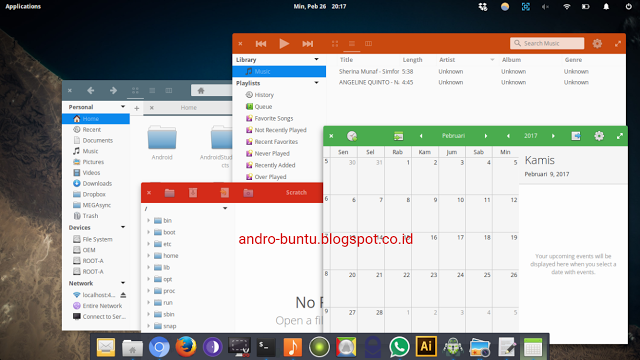This screenshot has height=360, width=640.
Task: Click the home icon in Files pathbar
Action: (x=201, y=91)
